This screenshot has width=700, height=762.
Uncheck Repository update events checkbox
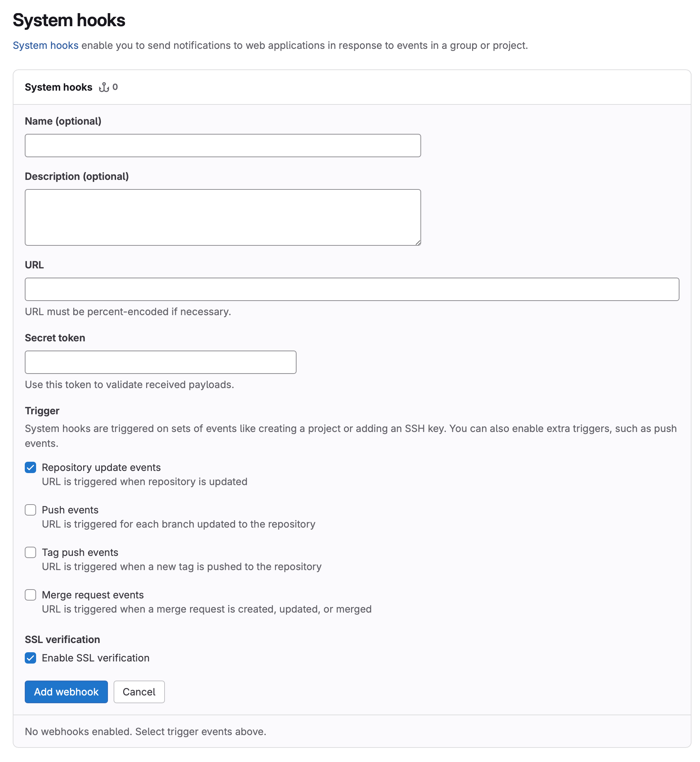(x=31, y=468)
